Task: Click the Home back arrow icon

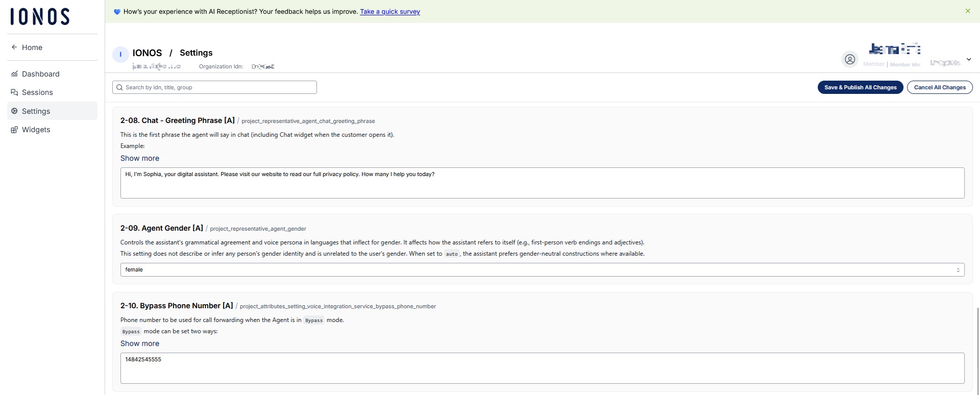Action: point(14,47)
